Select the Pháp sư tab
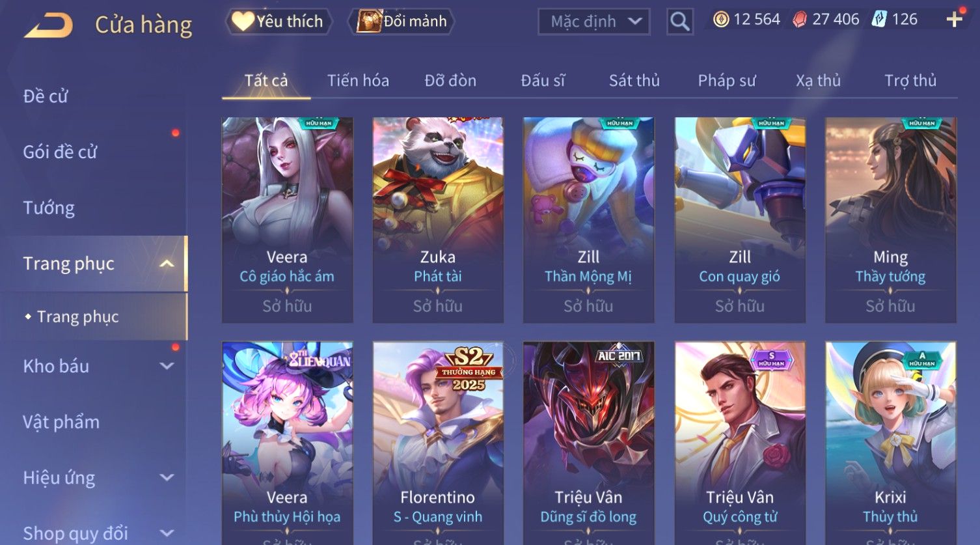The width and height of the screenshot is (980, 545). point(727,81)
